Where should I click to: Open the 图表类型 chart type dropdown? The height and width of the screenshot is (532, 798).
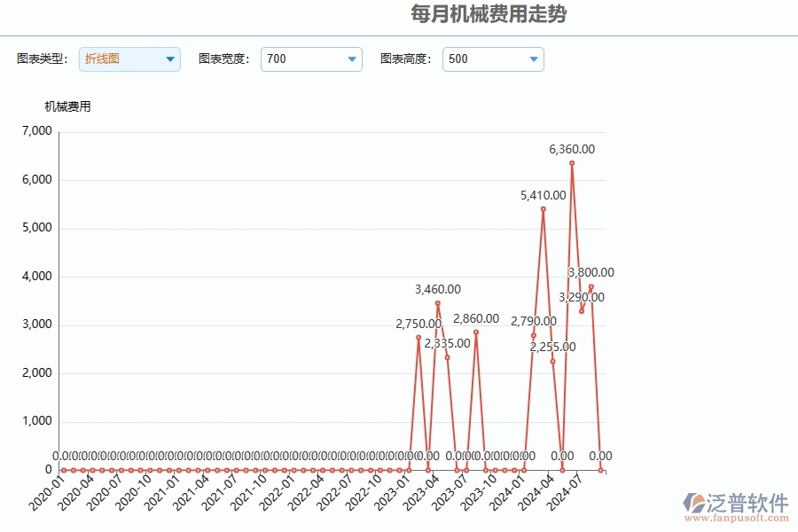point(168,59)
